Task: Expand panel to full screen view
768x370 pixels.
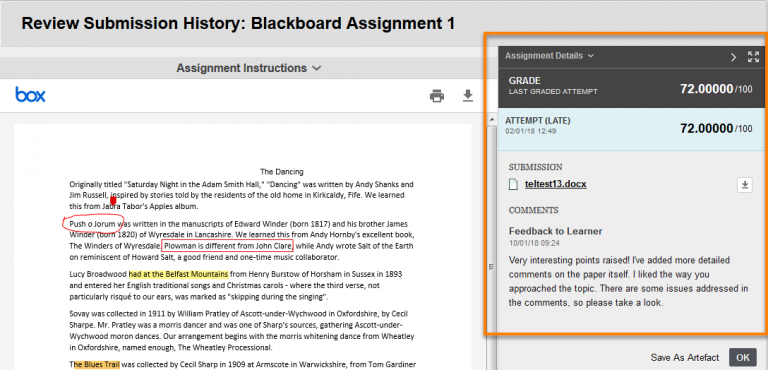Action: tap(753, 56)
